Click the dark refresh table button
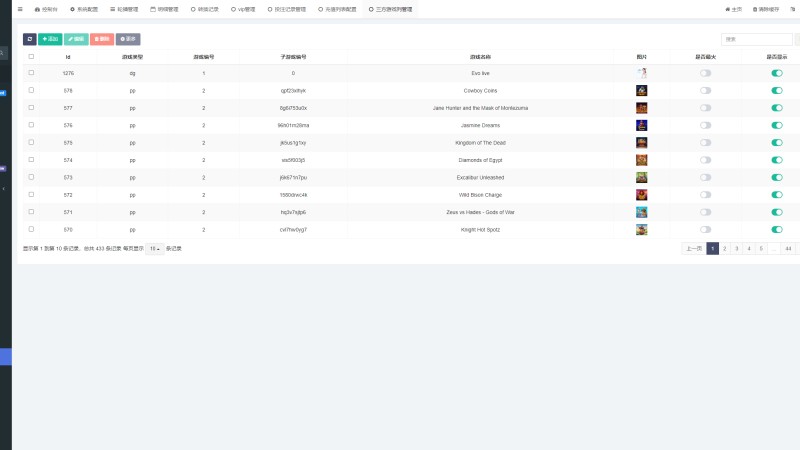Screen dimensions: 800x450 [30, 39]
